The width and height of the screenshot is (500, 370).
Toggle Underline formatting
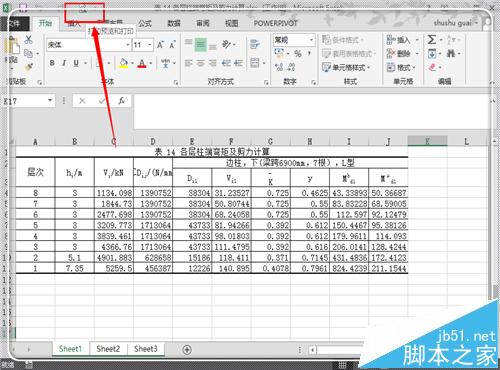(x=76, y=63)
